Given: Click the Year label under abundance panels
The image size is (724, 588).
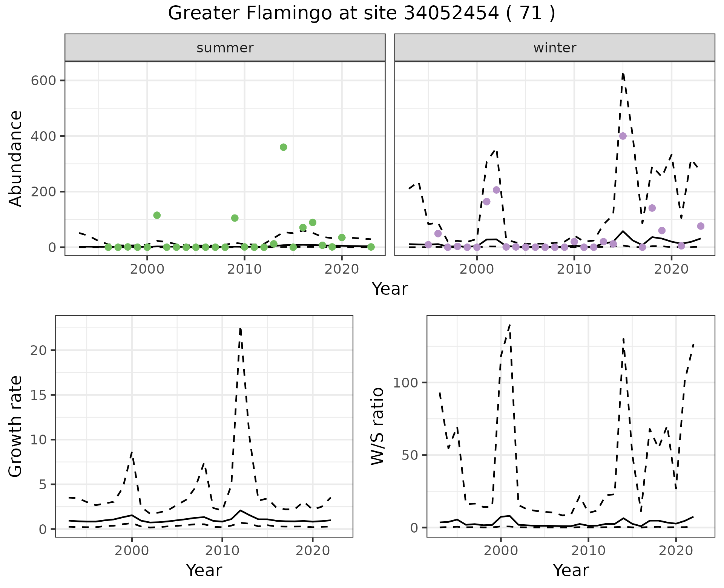Looking at the screenshot, I should point(390,289).
